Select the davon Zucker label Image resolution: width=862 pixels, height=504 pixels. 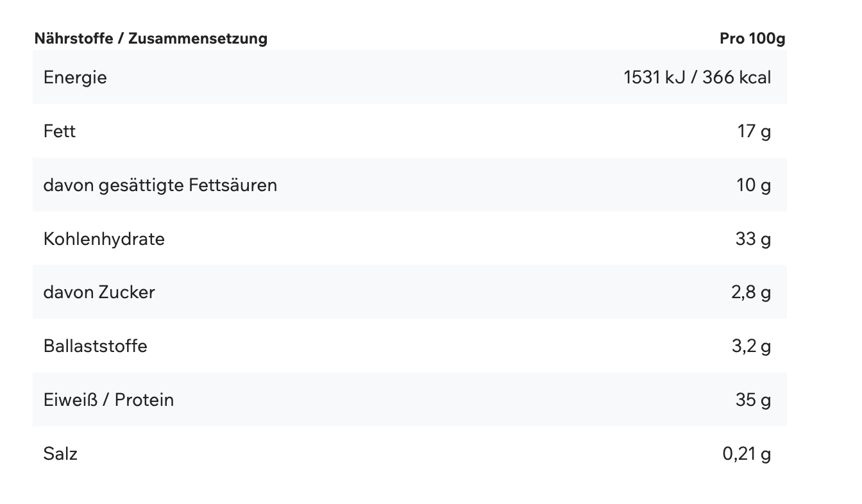(x=99, y=292)
